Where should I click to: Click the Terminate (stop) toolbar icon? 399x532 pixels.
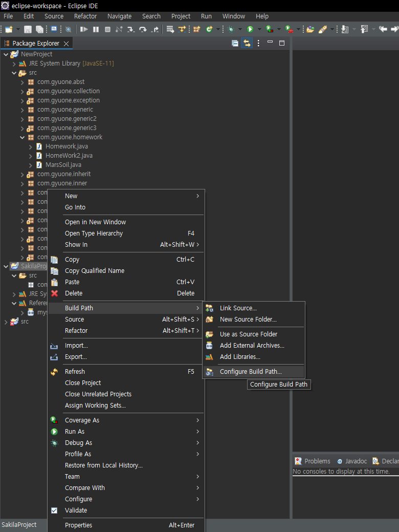point(107,30)
